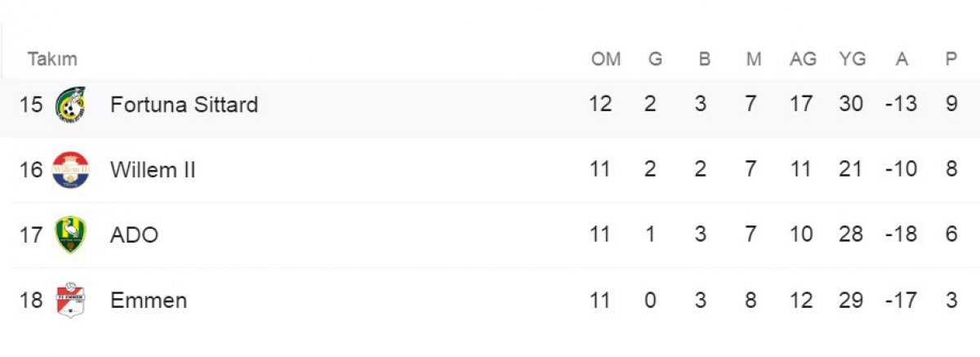Click the Fortuna Sittard club crest
The image size is (980, 357).
[70, 105]
